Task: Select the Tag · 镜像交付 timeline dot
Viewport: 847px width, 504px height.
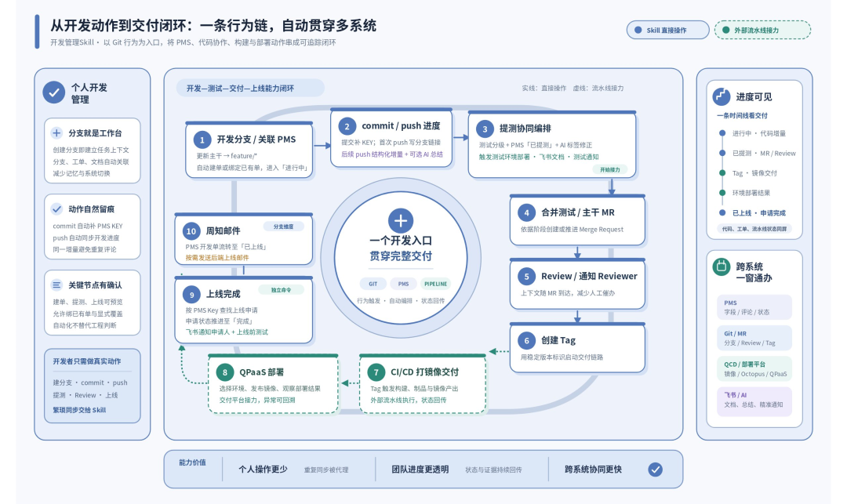Action: pos(722,172)
